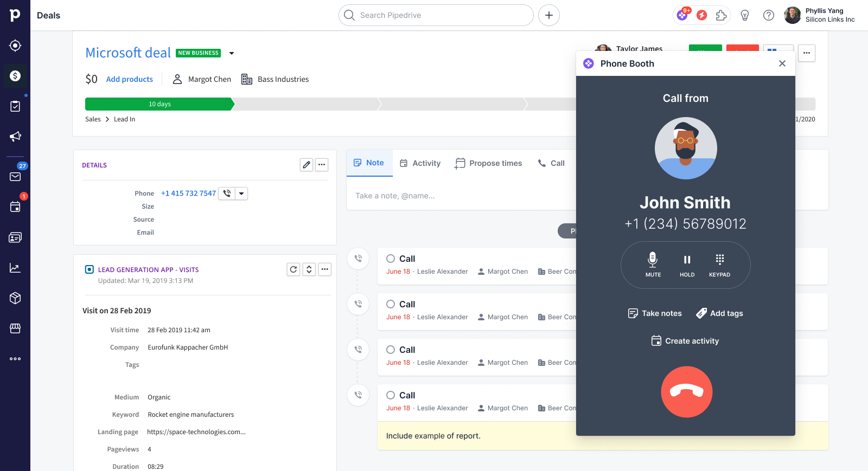Open the Bass Industries organization link
This screenshot has height=471, width=868.
pos(276,79)
